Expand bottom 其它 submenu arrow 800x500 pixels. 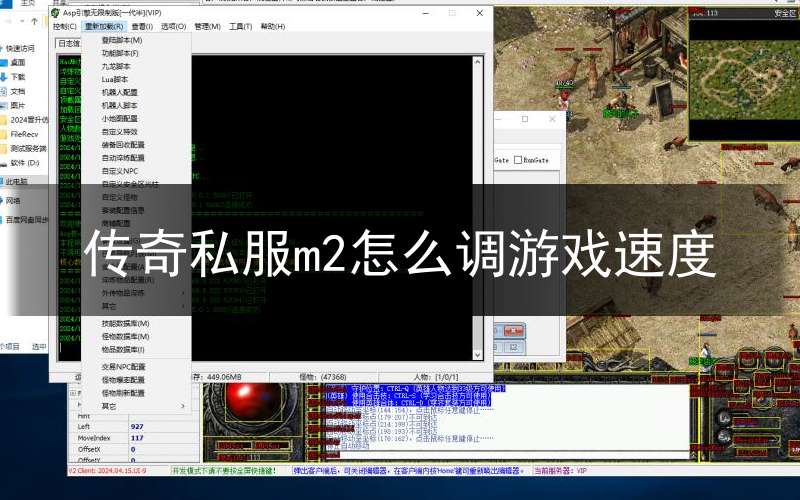[183, 406]
